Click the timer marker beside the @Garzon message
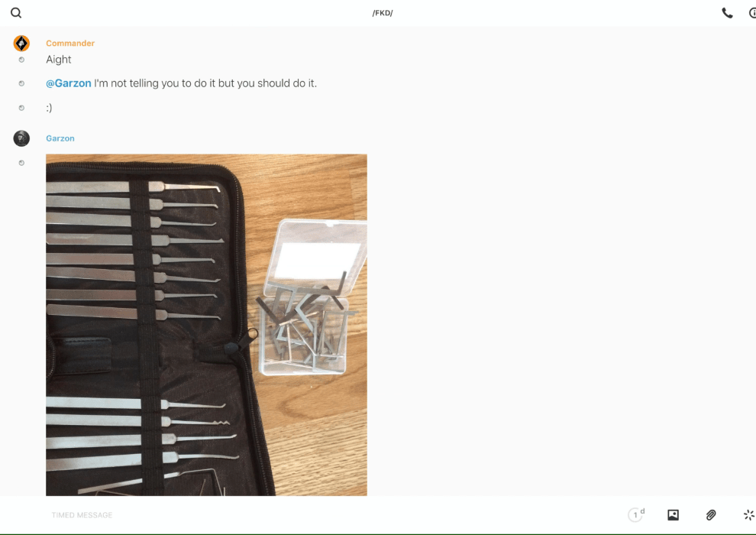The height and width of the screenshot is (535, 756). [21, 83]
